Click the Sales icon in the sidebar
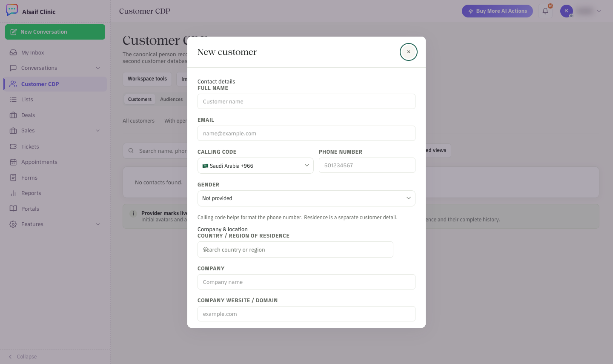613x364 pixels. click(x=13, y=131)
